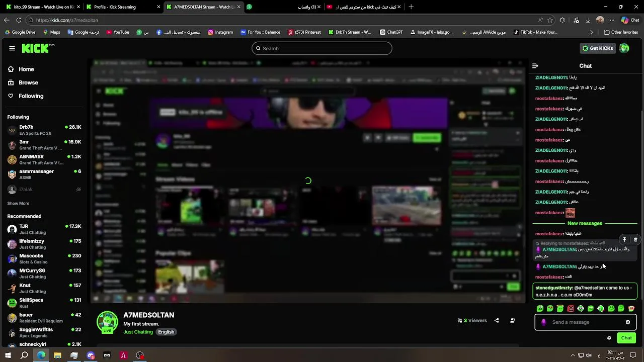The height and width of the screenshot is (362, 644).
Task: Open SkillSpecs recommended channel
Action: (44, 303)
